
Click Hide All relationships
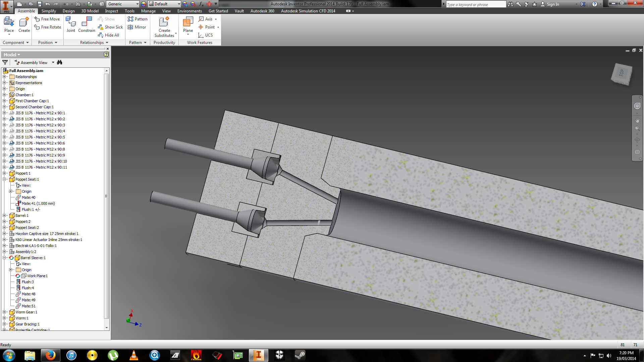pos(108,35)
